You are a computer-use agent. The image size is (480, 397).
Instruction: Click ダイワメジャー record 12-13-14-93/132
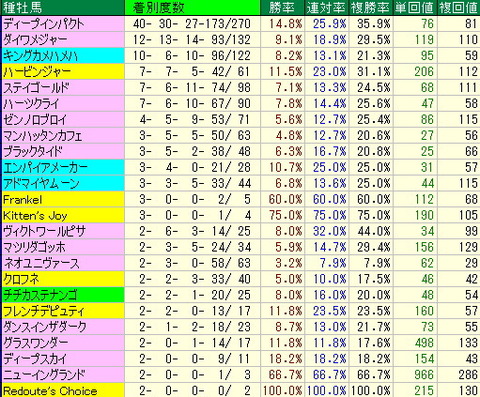pos(192,40)
